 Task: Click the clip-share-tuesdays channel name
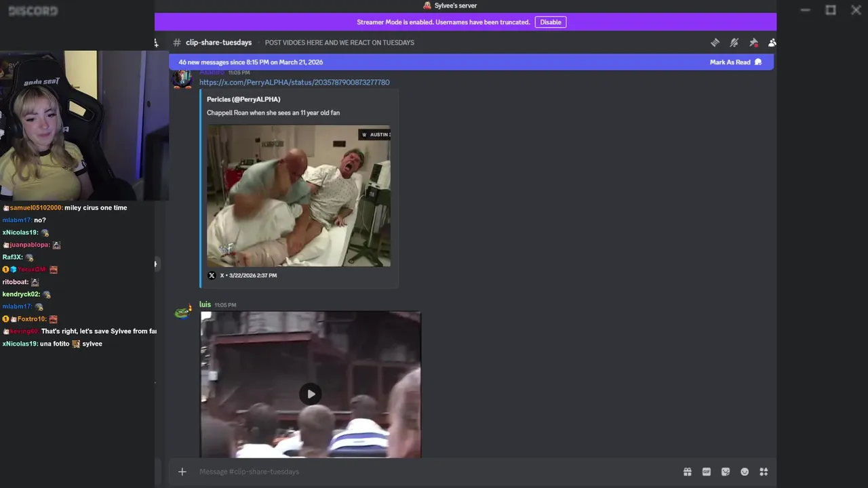pyautogui.click(x=218, y=43)
